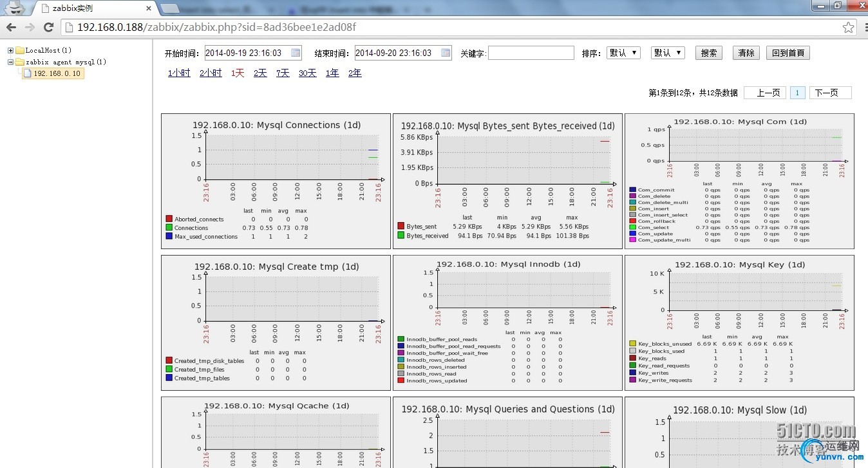868x468 pixels.
Task: Click Key_blocks_unused legend swatch
Action: pyautogui.click(x=632, y=344)
